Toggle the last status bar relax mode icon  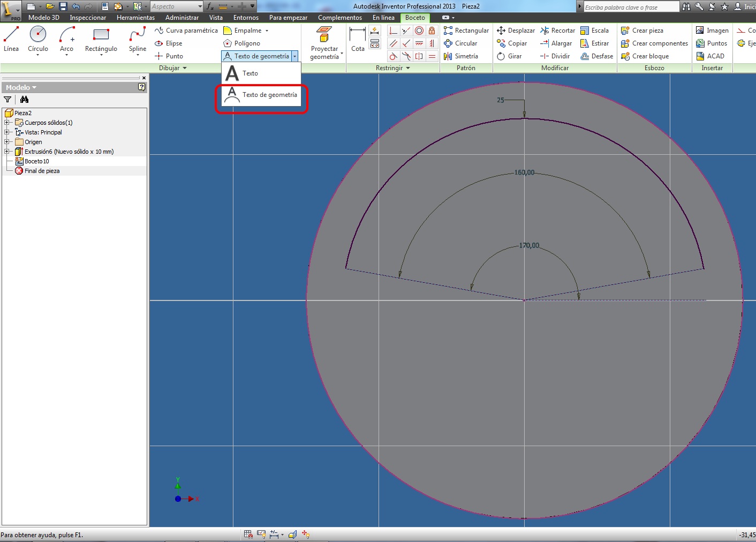pyautogui.click(x=306, y=534)
